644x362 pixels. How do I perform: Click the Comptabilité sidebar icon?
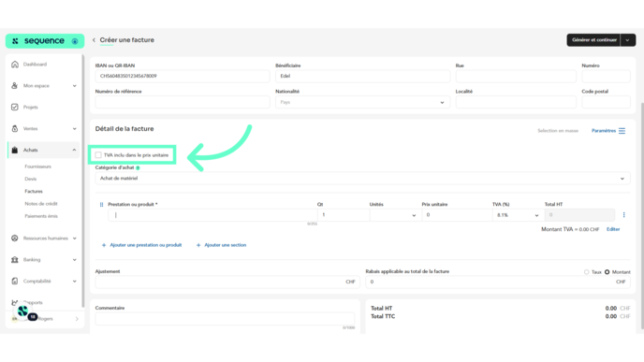[15, 282]
